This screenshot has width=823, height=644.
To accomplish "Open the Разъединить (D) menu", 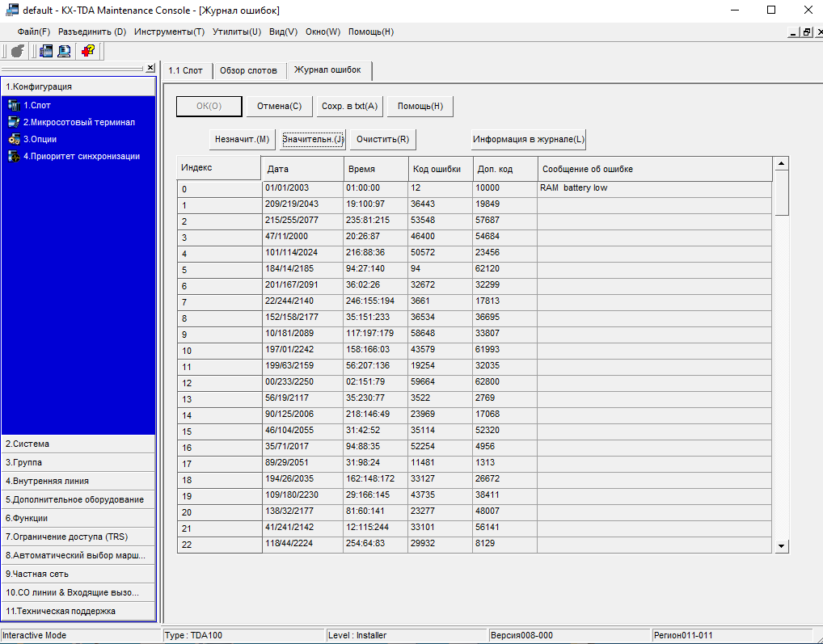I will tap(92, 32).
